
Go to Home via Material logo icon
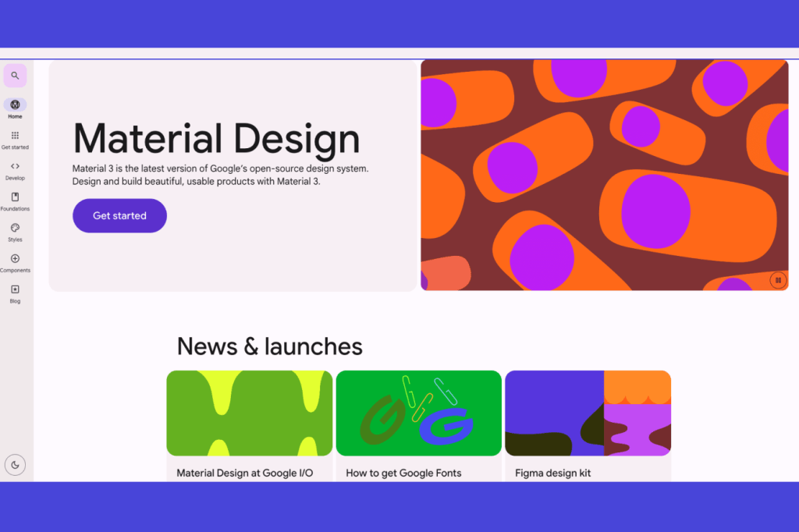16,105
